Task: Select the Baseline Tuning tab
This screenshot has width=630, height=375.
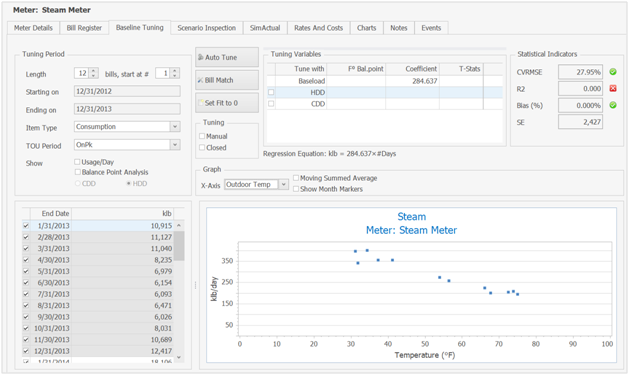Action: 139,27
